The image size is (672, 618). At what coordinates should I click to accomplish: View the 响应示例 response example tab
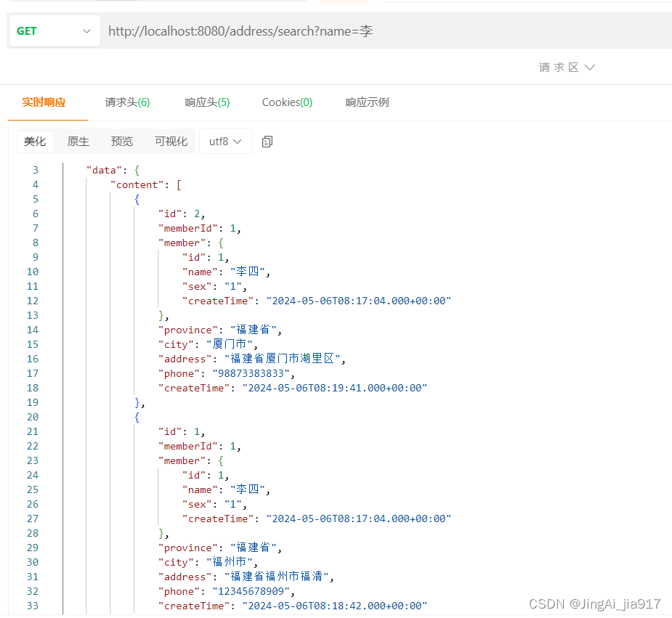tap(367, 102)
